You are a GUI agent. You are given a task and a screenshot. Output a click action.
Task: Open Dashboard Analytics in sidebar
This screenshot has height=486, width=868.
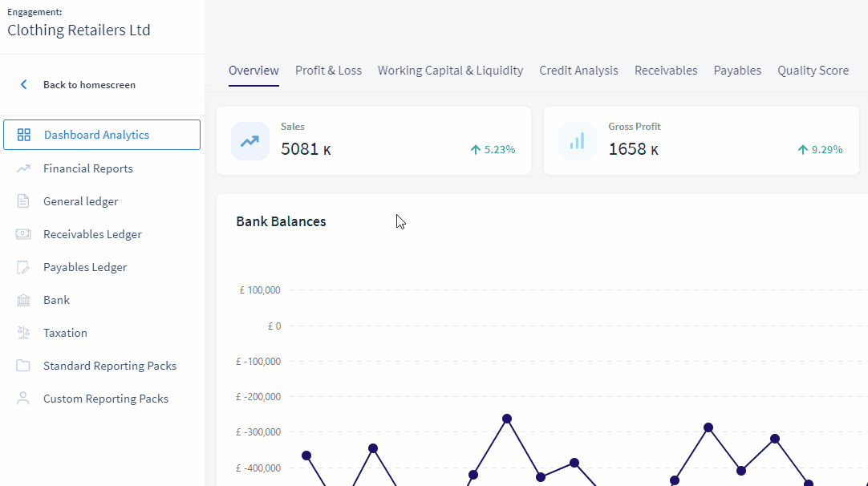point(102,135)
